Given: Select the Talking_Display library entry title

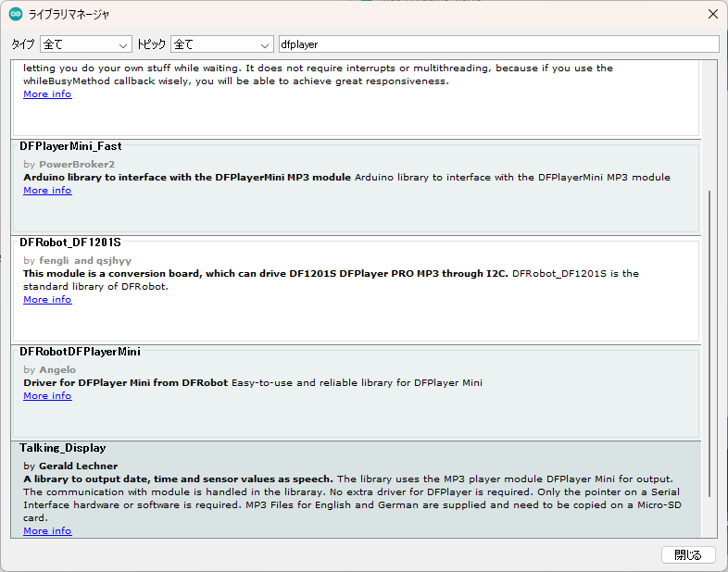Looking at the screenshot, I should (x=63, y=448).
